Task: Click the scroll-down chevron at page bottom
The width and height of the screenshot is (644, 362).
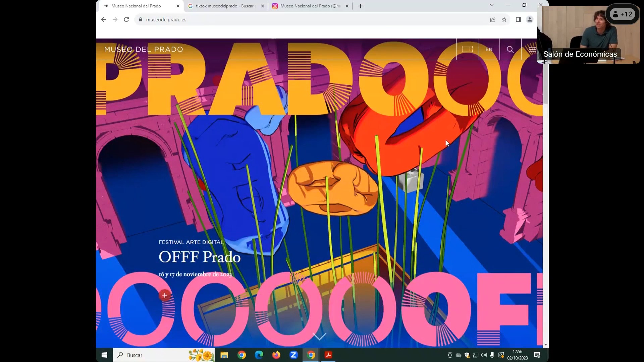Action: click(x=319, y=336)
